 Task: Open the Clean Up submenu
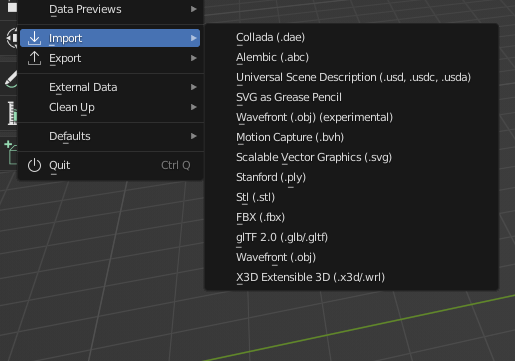click(110, 107)
